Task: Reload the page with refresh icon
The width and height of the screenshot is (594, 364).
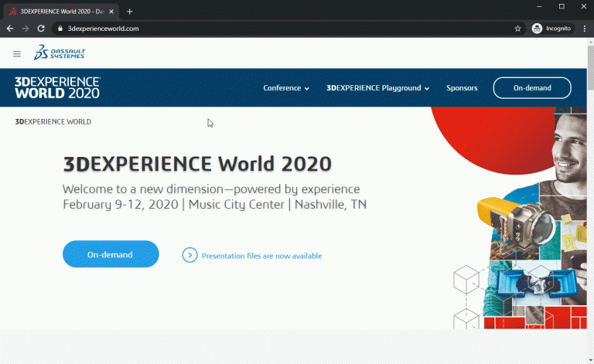Action: point(40,29)
